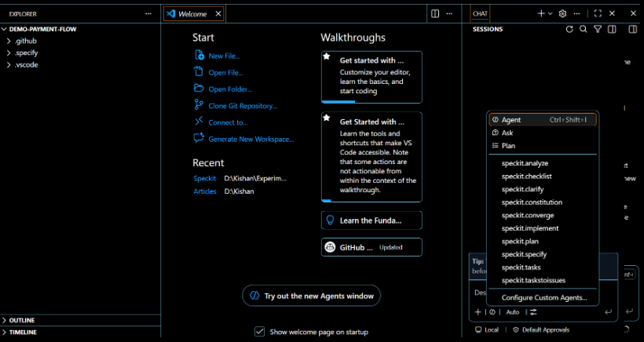Viewport: 644px width, 342px height.
Task: Add context with the chat input plus icon
Action: (478, 312)
